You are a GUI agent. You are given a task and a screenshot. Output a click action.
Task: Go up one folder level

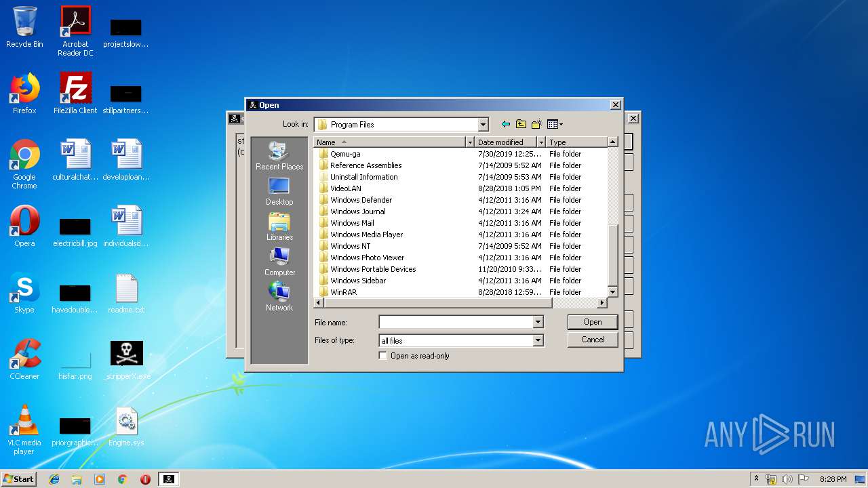point(521,124)
